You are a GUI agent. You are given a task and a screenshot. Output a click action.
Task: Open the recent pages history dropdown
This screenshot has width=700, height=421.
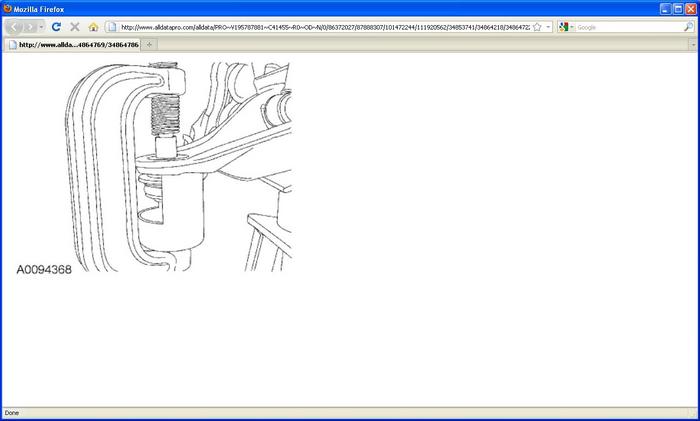point(41,27)
